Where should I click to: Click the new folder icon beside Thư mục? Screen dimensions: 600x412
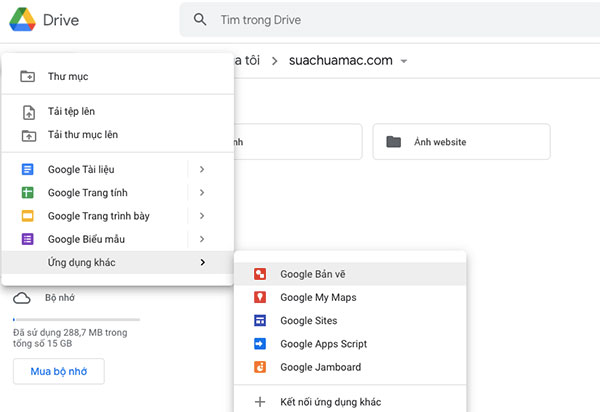[28, 76]
